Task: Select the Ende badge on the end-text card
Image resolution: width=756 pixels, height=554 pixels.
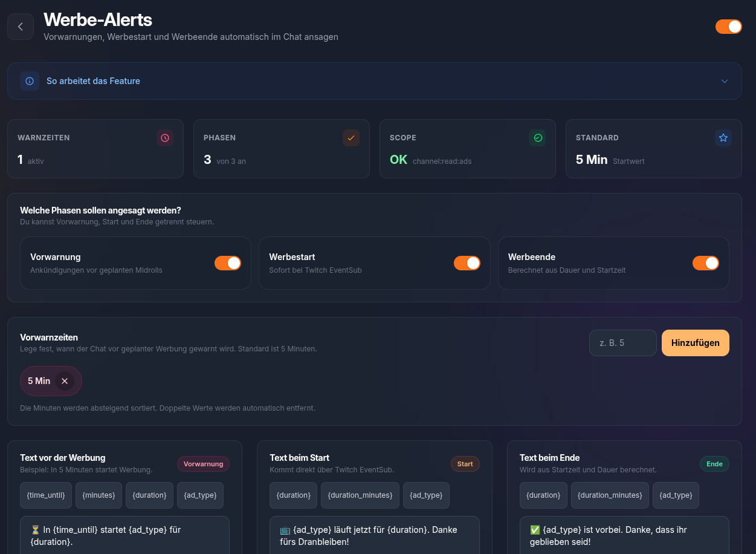Action: pyautogui.click(x=714, y=463)
